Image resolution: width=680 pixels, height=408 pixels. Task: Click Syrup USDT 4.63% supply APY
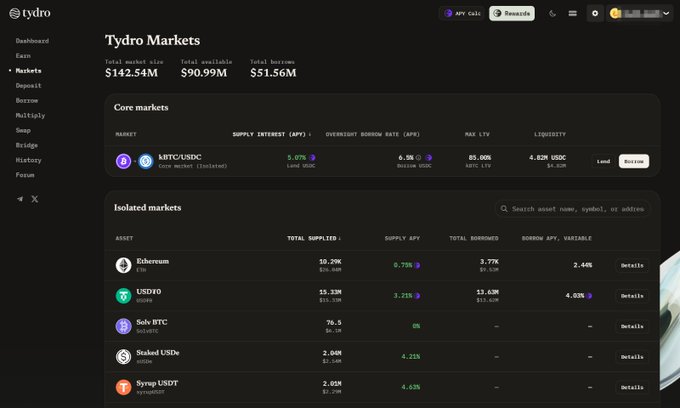click(410, 387)
